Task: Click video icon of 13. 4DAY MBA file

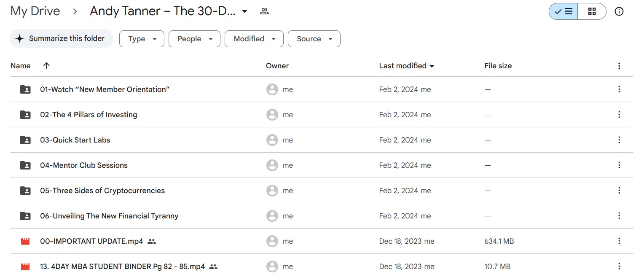Action: click(x=25, y=267)
